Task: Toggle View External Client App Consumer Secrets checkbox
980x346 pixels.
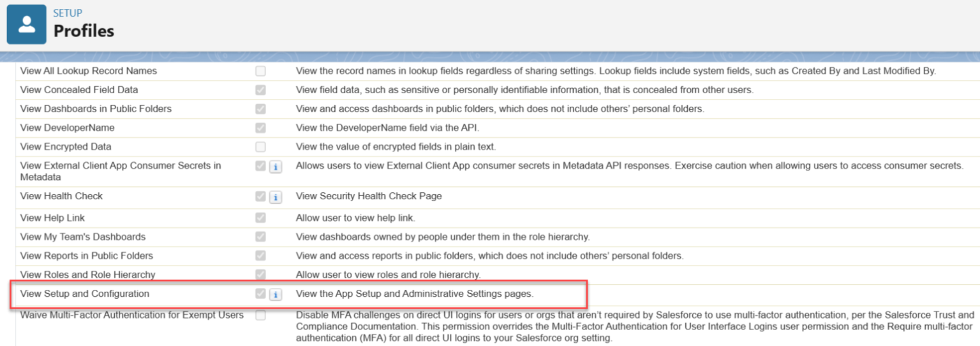Action: point(260,166)
